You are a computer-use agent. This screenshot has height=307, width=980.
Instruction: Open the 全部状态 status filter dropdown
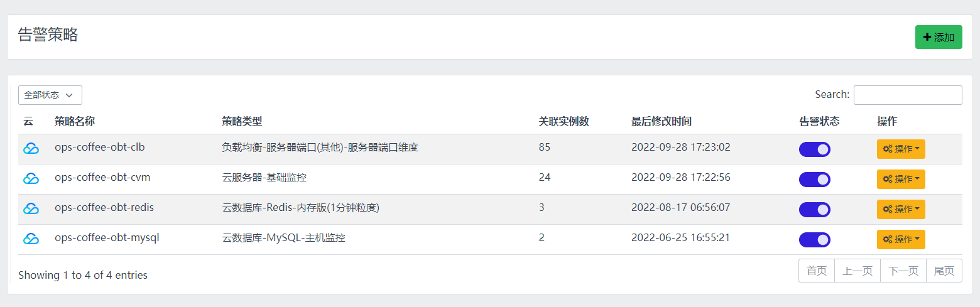pos(50,95)
